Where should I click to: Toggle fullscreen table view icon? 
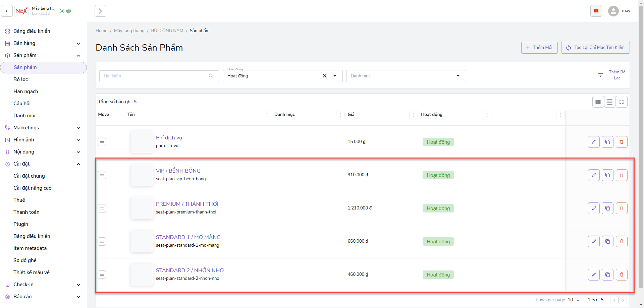pyautogui.click(x=622, y=102)
